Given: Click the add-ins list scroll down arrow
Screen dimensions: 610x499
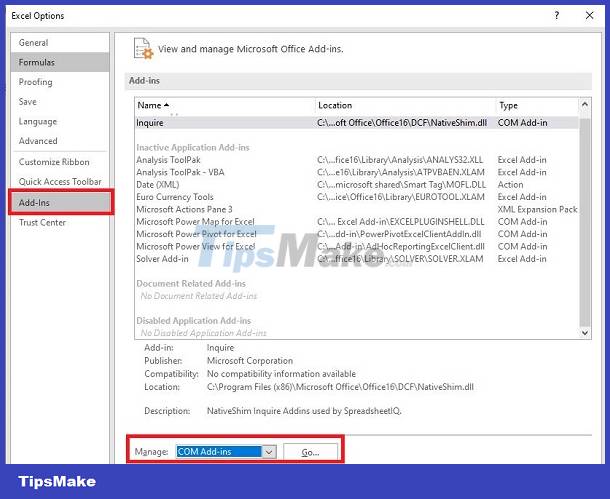Looking at the screenshot, I should (x=585, y=333).
